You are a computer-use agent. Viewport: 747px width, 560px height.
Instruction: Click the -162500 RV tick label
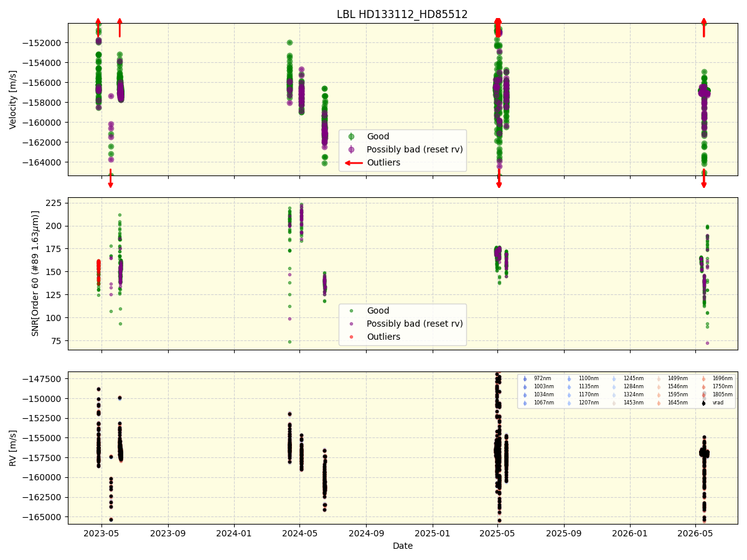click(43, 497)
